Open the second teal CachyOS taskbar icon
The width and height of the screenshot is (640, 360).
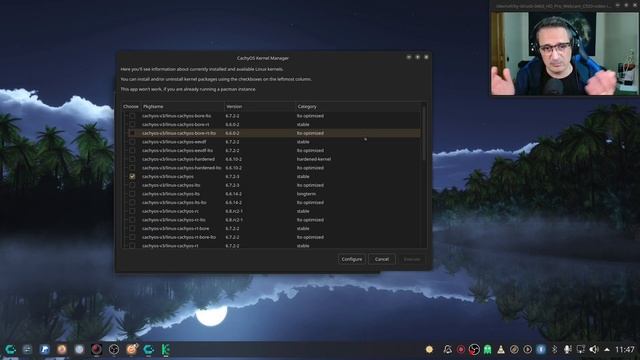coord(149,349)
